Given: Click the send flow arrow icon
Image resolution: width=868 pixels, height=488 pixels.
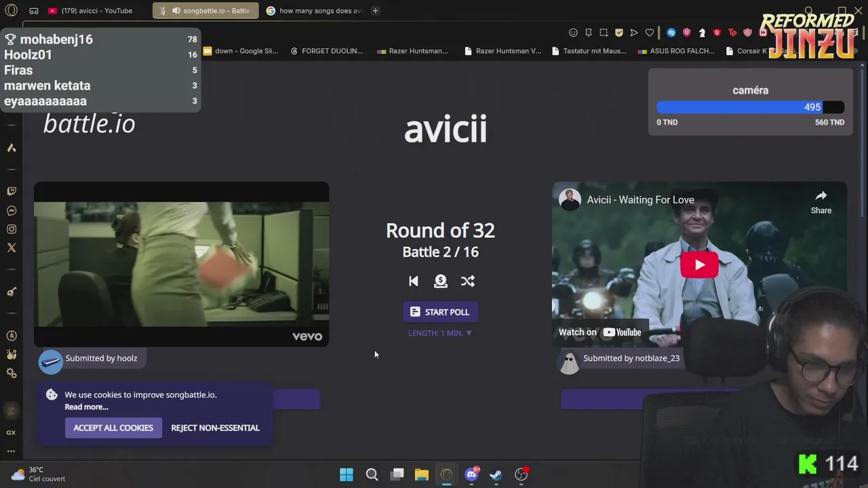Looking at the screenshot, I should pyautogui.click(x=634, y=33).
